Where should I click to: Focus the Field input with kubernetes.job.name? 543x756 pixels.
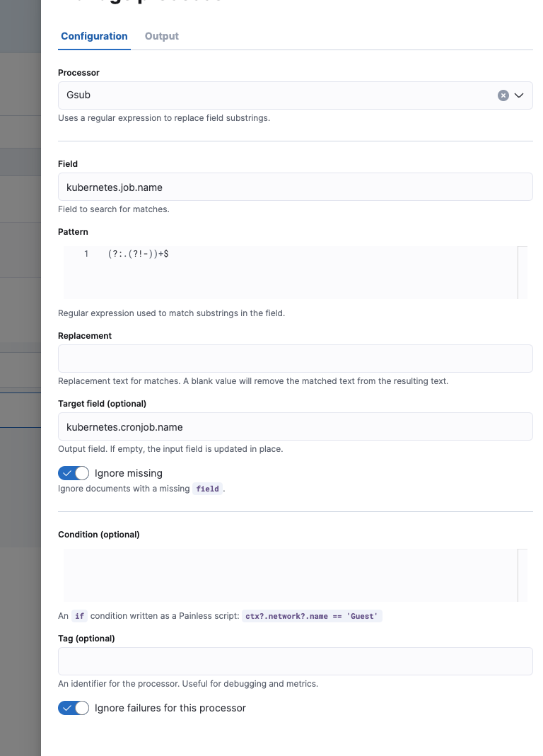pyautogui.click(x=295, y=187)
